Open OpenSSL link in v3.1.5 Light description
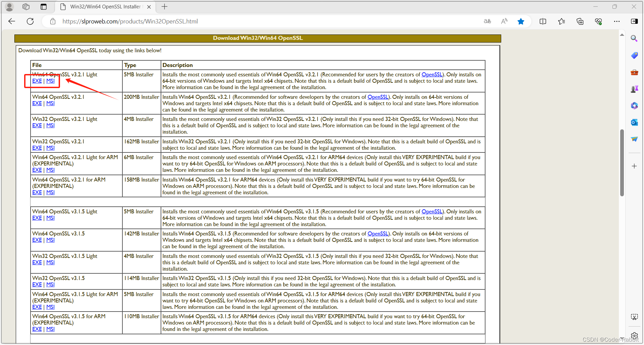The height and width of the screenshot is (345, 644). point(432,212)
